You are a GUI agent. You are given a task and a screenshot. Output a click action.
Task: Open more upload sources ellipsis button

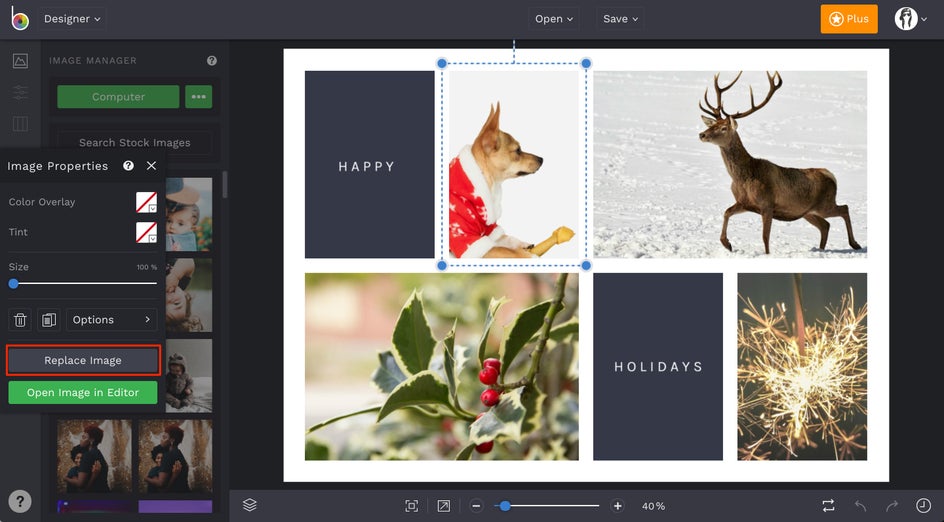click(x=199, y=96)
